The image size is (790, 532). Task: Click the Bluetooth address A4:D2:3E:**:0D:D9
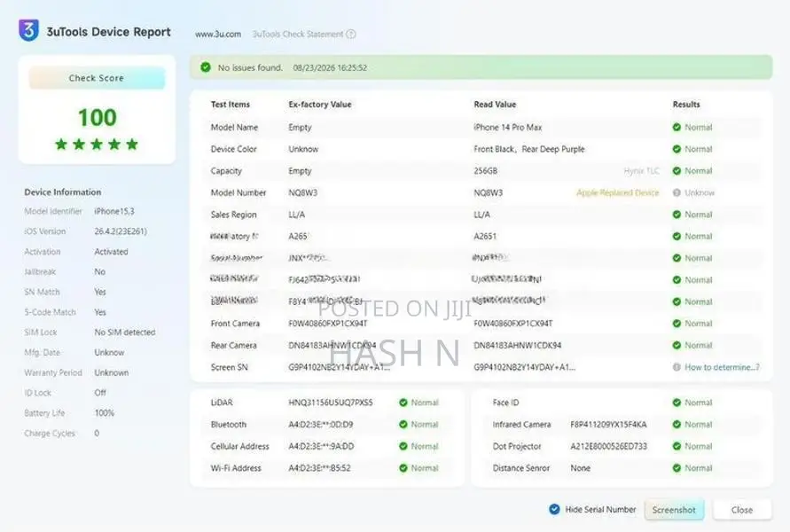320,424
